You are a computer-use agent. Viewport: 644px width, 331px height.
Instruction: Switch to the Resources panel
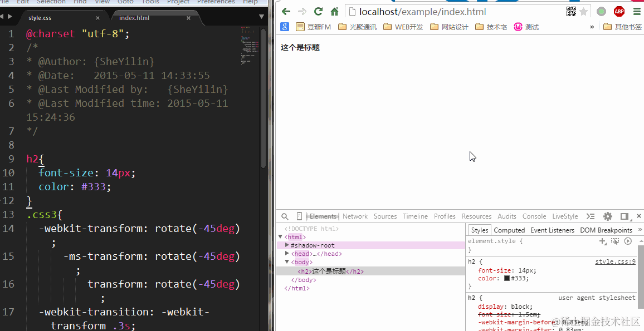[x=476, y=216]
